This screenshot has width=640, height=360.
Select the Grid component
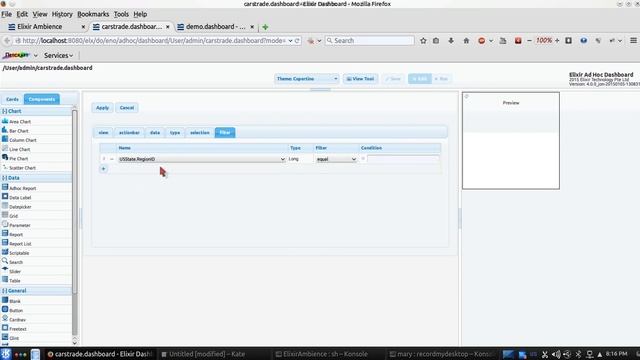[x=10, y=216]
